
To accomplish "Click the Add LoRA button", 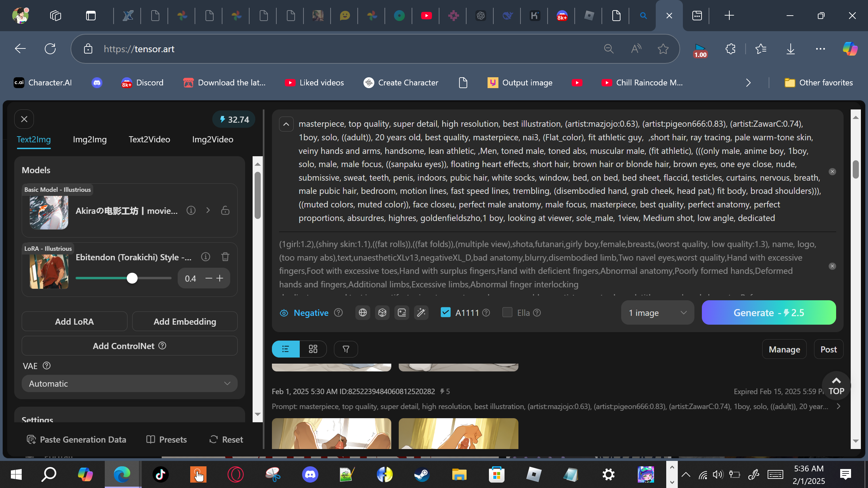I will click(x=74, y=321).
